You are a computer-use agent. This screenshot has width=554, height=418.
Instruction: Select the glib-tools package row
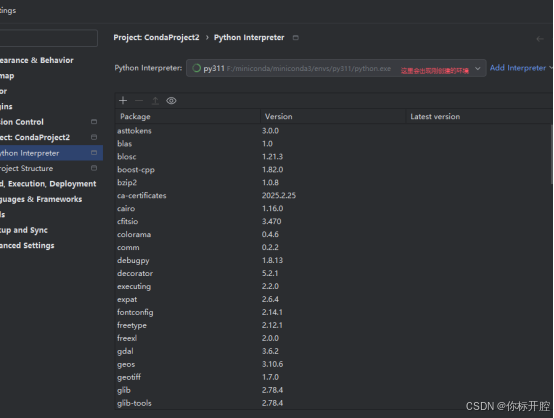[x=333, y=403]
